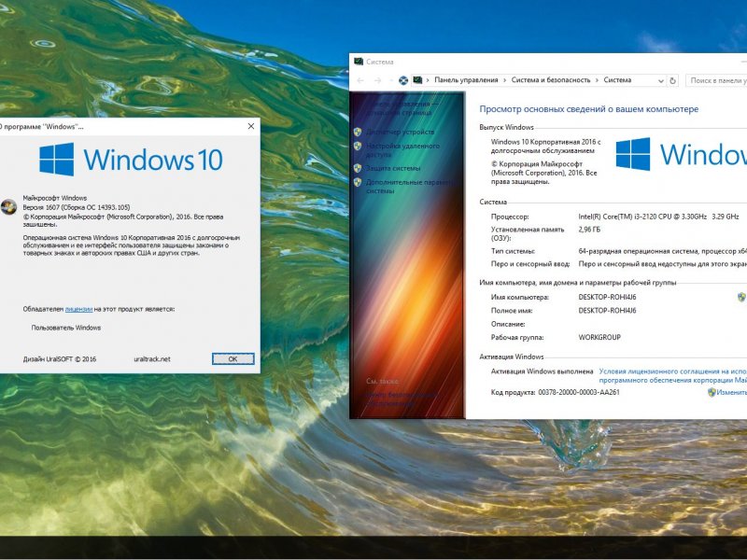Viewport: 747px width, 560px height.
Task: Click Активация Windows выполнена text
Action: [x=543, y=371]
